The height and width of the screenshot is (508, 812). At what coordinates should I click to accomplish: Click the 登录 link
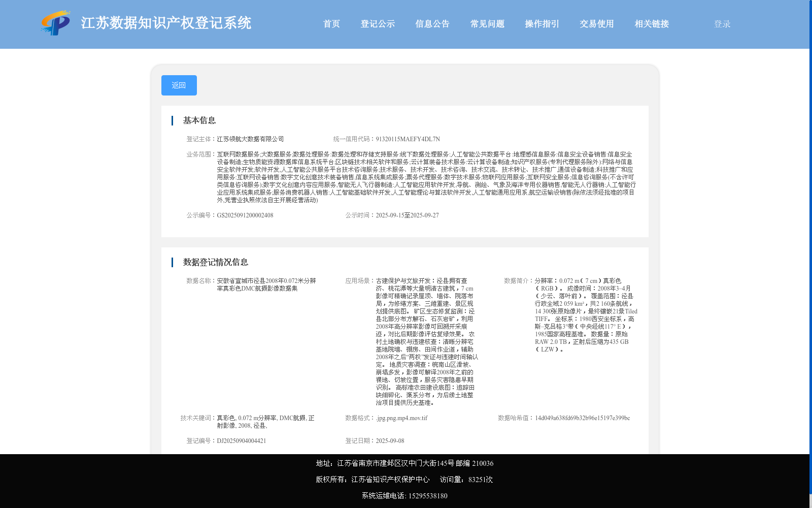coord(722,24)
